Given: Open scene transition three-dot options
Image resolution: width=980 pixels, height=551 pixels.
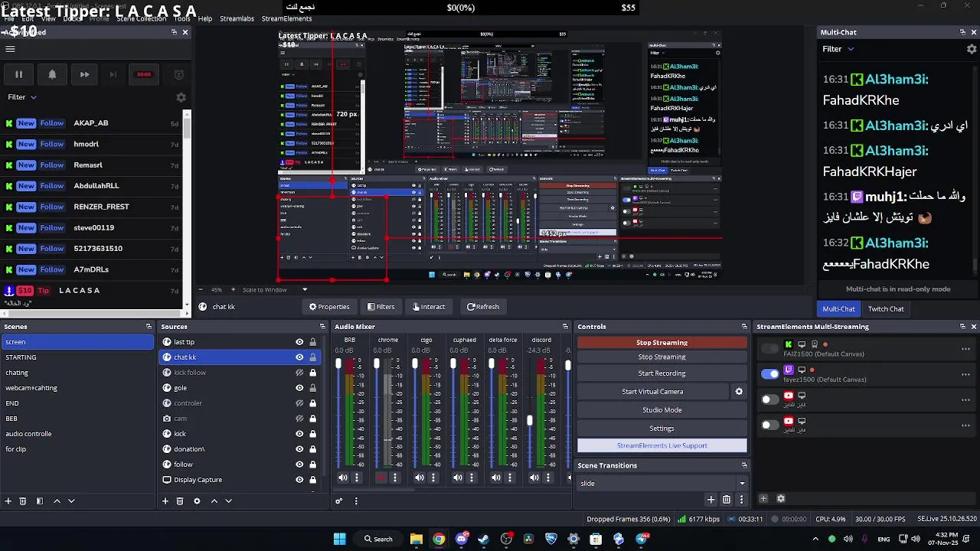Looking at the screenshot, I should pyautogui.click(x=741, y=499).
